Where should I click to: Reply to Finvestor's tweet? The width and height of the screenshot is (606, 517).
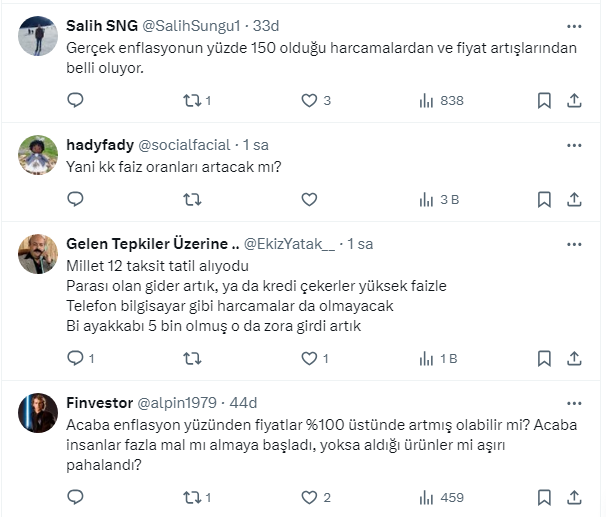75,497
